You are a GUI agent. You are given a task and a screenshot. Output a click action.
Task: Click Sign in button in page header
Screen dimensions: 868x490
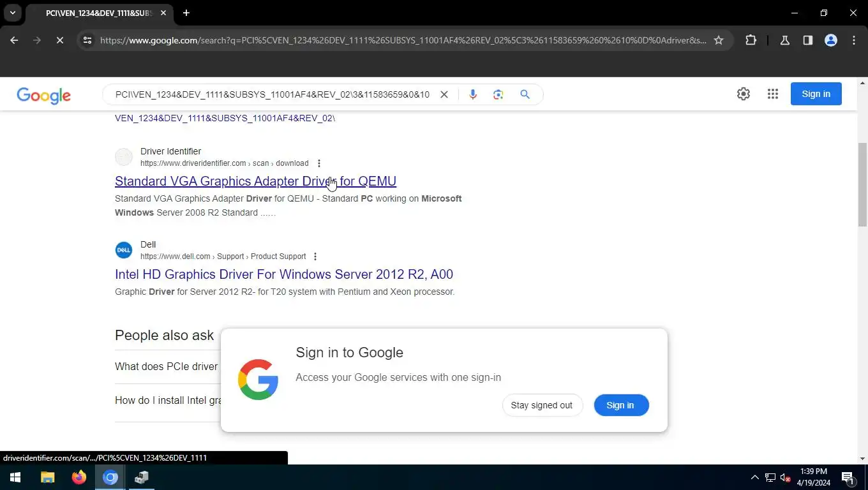(x=816, y=94)
